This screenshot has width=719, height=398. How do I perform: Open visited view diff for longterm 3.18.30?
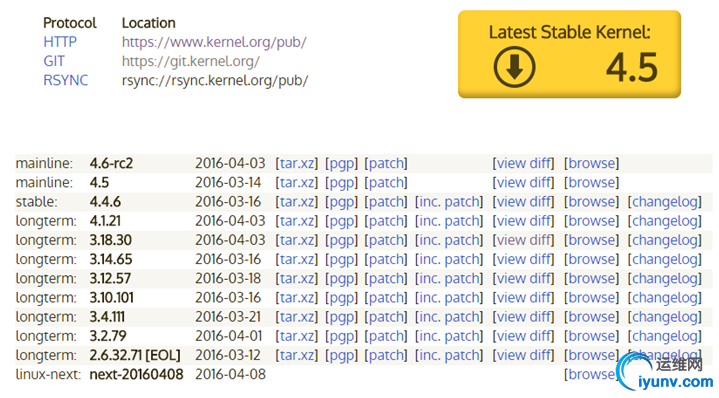click(523, 240)
